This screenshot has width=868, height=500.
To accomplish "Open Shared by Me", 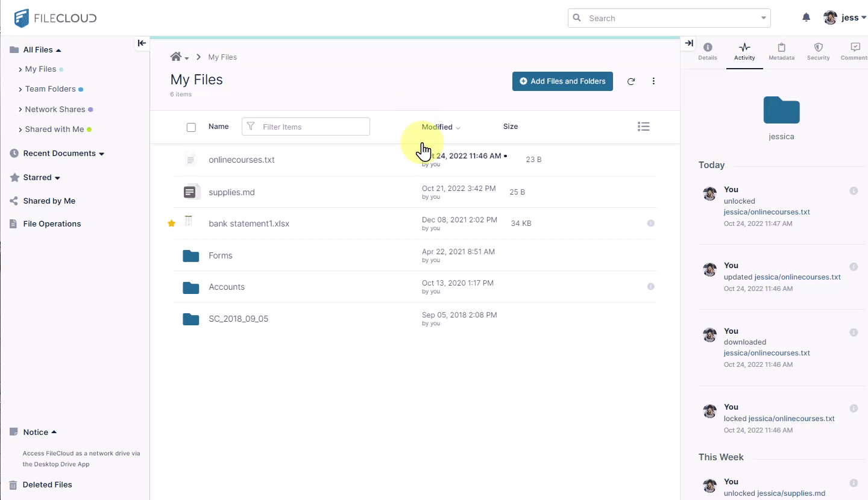I will (49, 201).
